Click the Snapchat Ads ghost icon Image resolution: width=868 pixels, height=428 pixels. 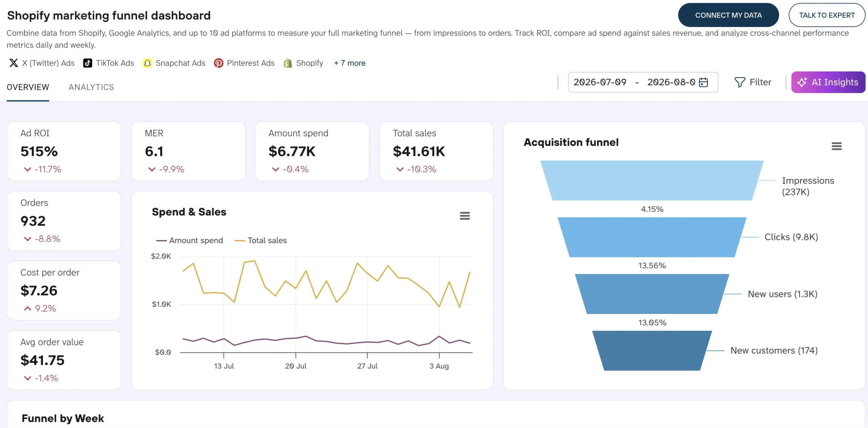click(x=147, y=63)
